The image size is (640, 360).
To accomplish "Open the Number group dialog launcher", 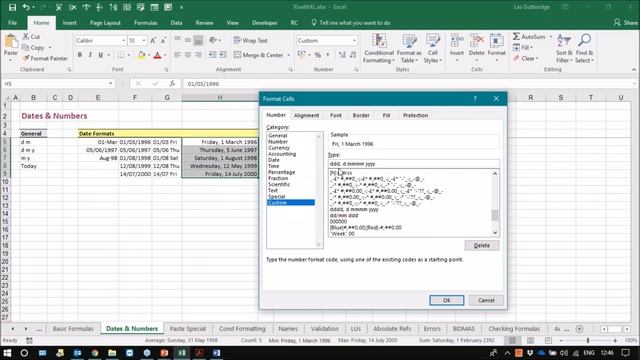I will click(x=356, y=70).
